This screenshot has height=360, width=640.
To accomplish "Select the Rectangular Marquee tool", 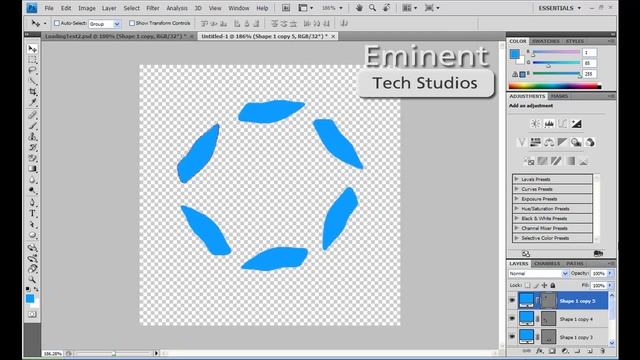I will 32,60.
